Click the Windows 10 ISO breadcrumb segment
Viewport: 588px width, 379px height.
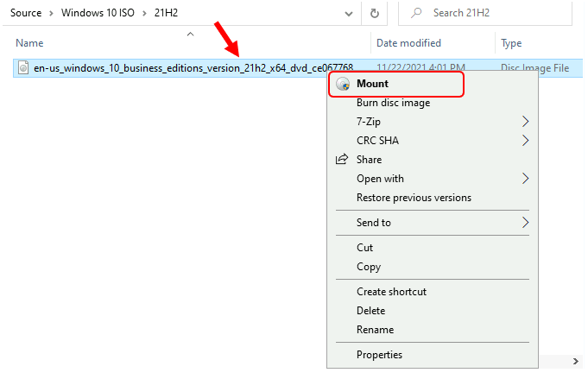coord(98,13)
